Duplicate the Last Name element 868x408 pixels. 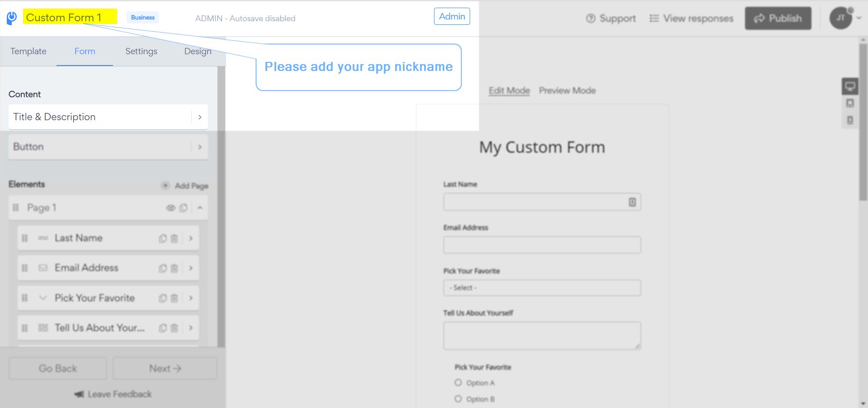point(163,239)
